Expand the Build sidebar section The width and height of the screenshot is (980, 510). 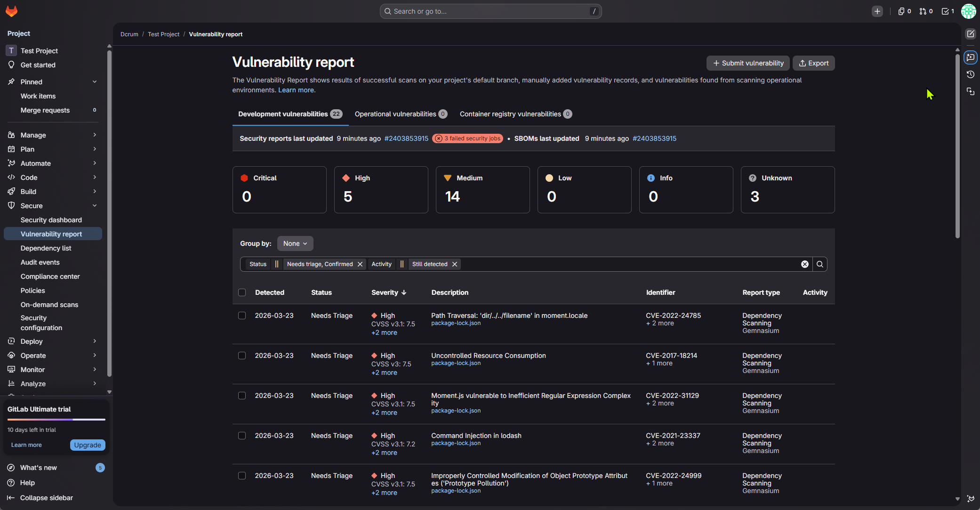coord(53,192)
